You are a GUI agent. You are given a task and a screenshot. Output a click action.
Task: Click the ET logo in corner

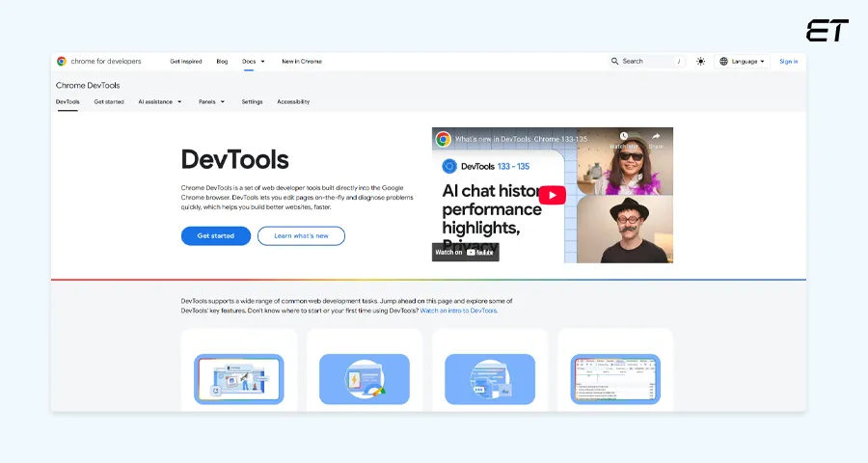click(827, 31)
